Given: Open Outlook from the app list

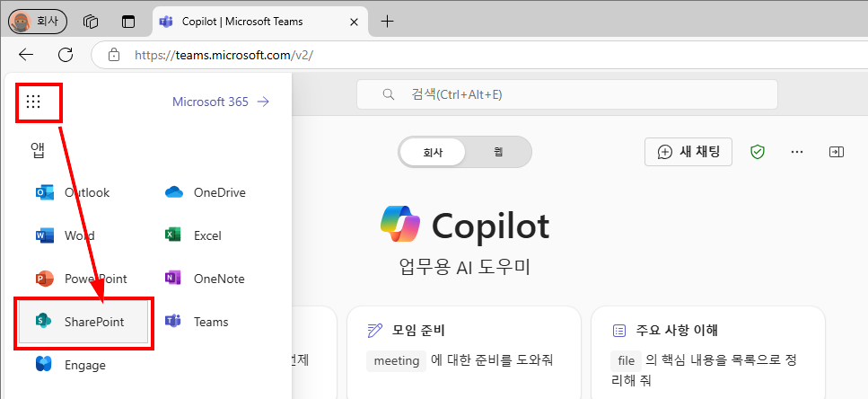Looking at the screenshot, I should click(73, 193).
